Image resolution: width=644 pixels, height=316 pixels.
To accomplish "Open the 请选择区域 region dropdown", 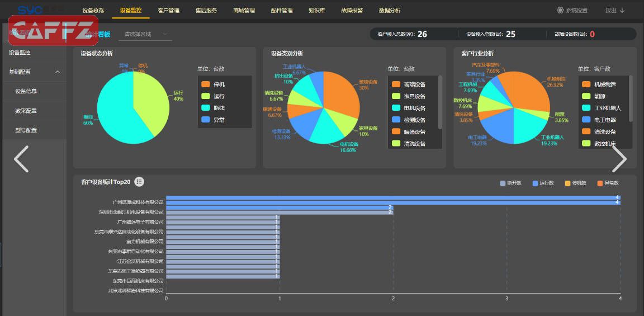I will click(x=147, y=34).
